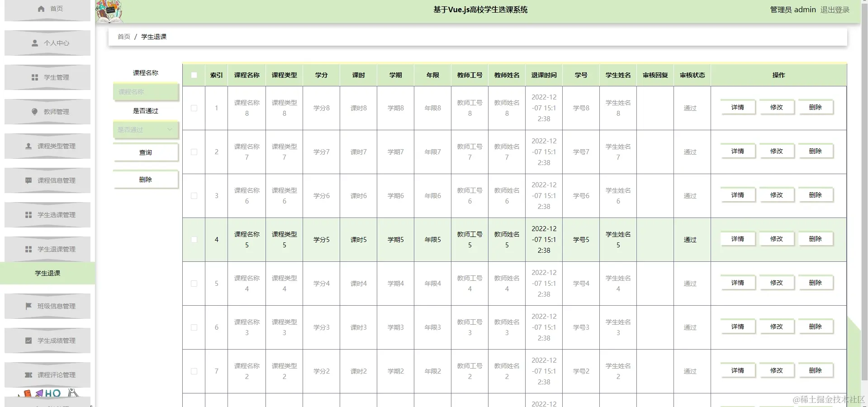Check the checkbox for row 5

[x=194, y=284]
